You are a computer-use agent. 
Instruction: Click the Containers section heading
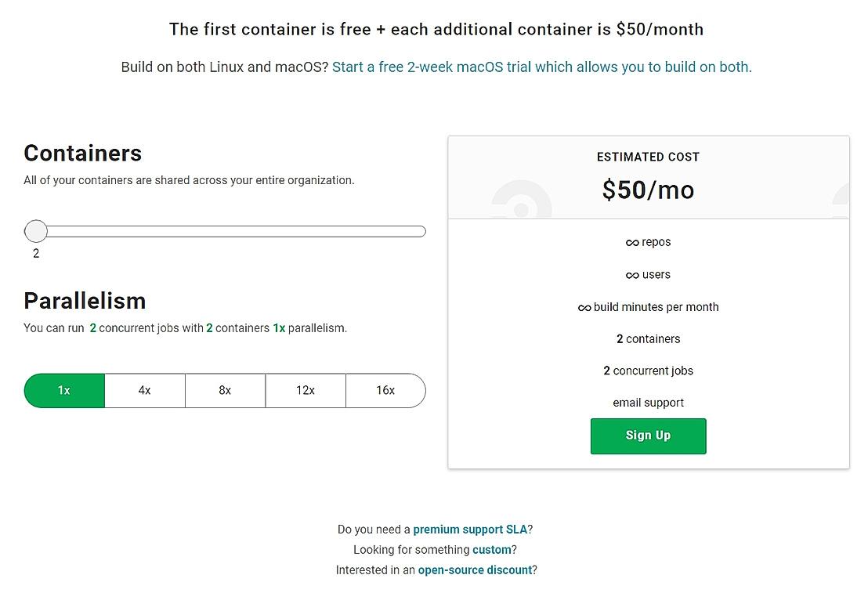[x=83, y=153]
